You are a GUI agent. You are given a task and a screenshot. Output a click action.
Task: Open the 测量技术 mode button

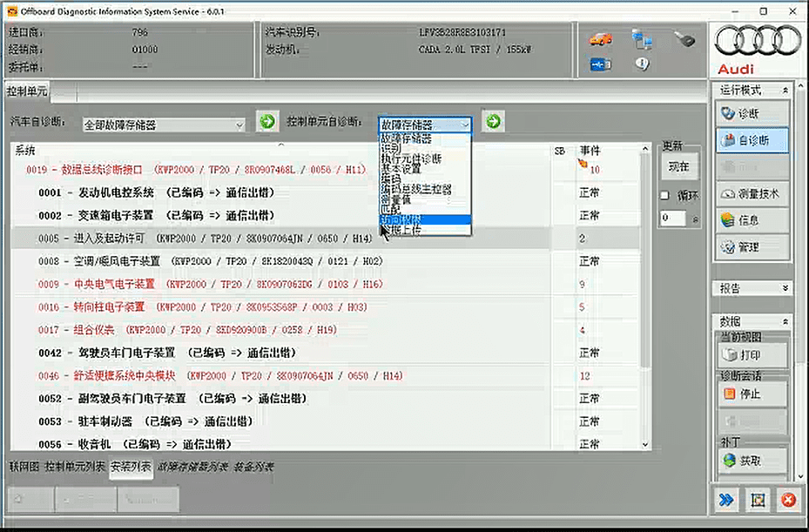pyautogui.click(x=752, y=194)
